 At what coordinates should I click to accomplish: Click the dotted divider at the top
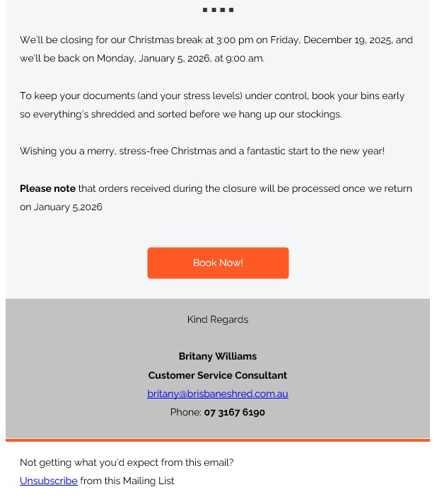218,10
